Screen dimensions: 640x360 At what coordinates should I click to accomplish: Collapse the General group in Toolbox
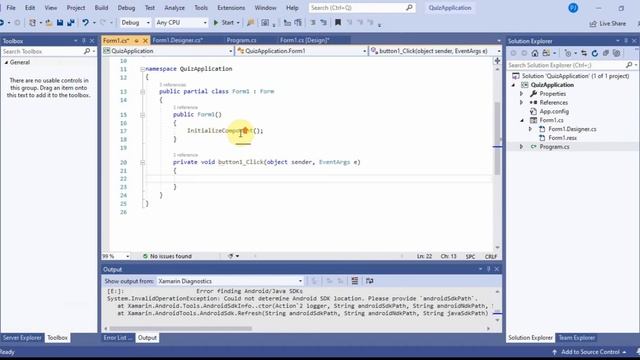click(6, 62)
